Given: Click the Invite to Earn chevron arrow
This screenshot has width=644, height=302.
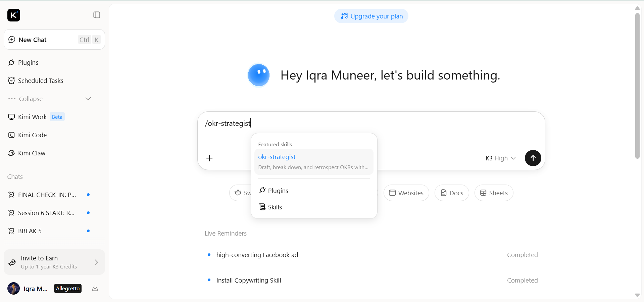Looking at the screenshot, I should 96,262.
